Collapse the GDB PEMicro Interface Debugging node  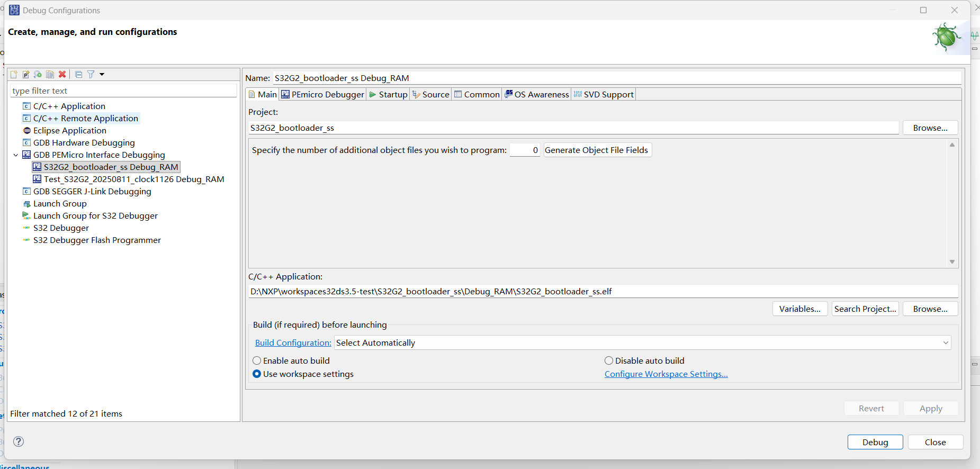click(16, 155)
